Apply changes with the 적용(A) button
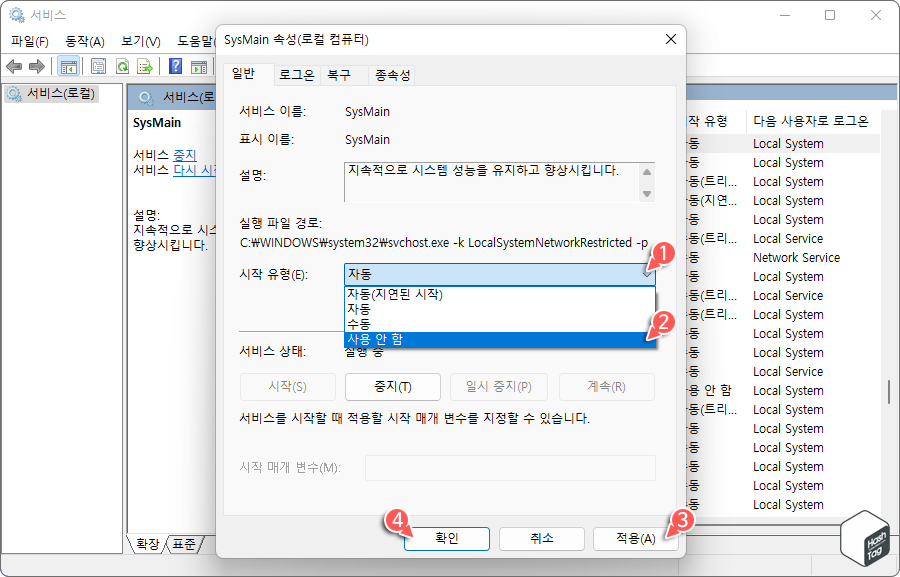900x577 pixels. pos(635,538)
